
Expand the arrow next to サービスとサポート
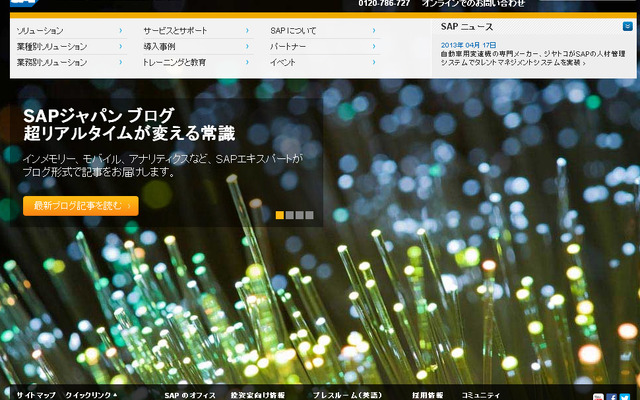click(x=247, y=31)
